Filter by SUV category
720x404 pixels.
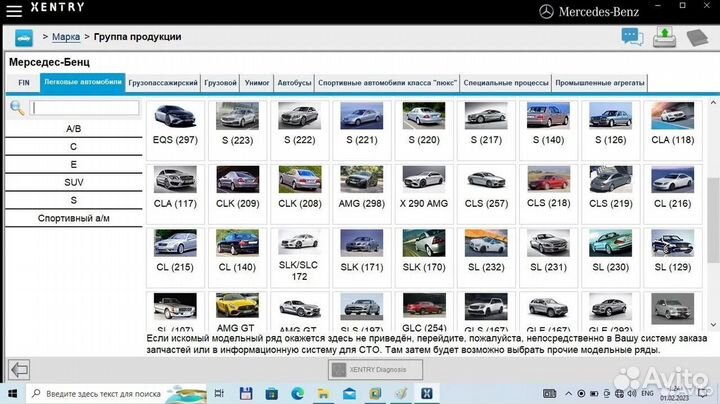73,182
